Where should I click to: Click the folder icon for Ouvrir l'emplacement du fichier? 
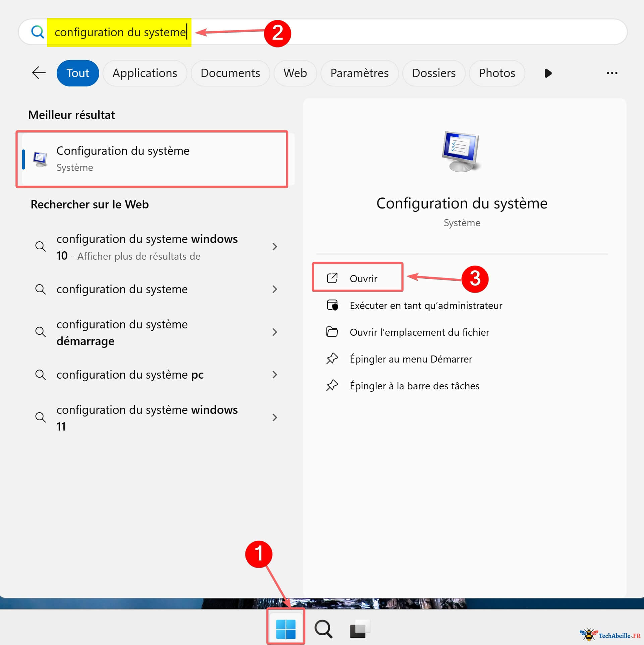(x=332, y=332)
